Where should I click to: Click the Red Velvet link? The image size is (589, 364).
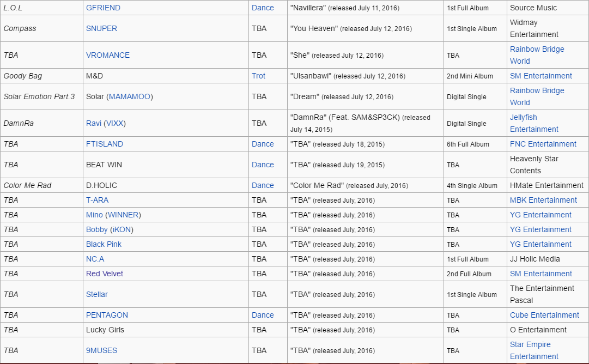[105, 274]
